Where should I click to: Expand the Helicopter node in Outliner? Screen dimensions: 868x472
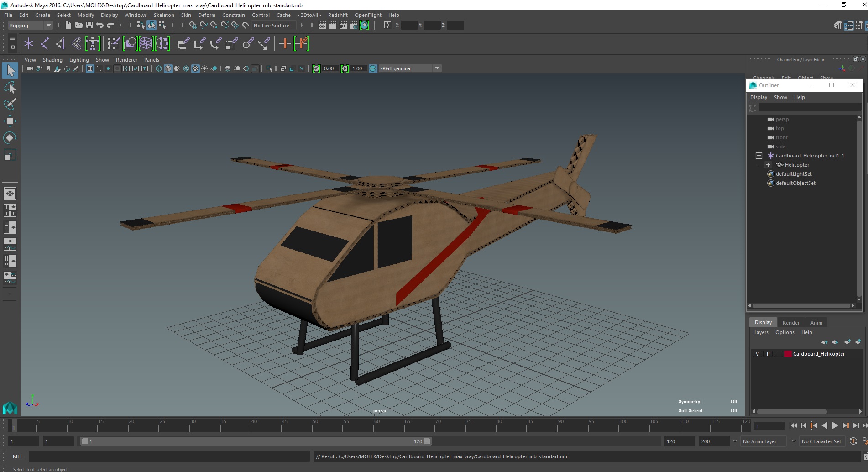point(768,165)
